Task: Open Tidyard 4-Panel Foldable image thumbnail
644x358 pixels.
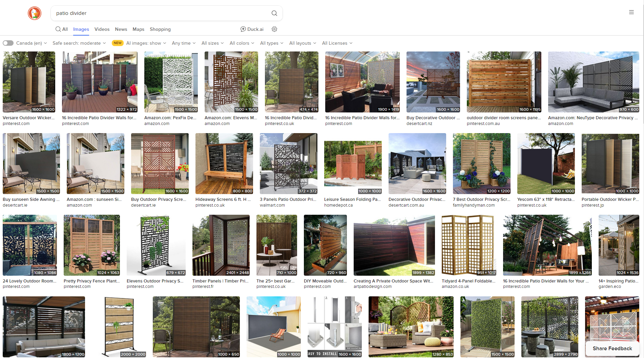Action: pos(469,245)
